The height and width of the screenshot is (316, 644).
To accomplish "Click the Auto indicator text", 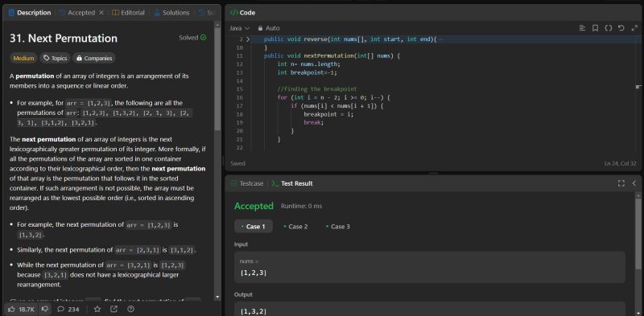I will (273, 28).
